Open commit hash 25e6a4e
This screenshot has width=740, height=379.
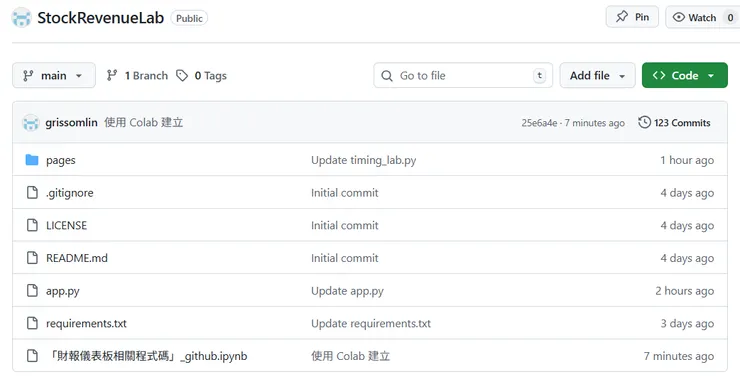tap(539, 123)
